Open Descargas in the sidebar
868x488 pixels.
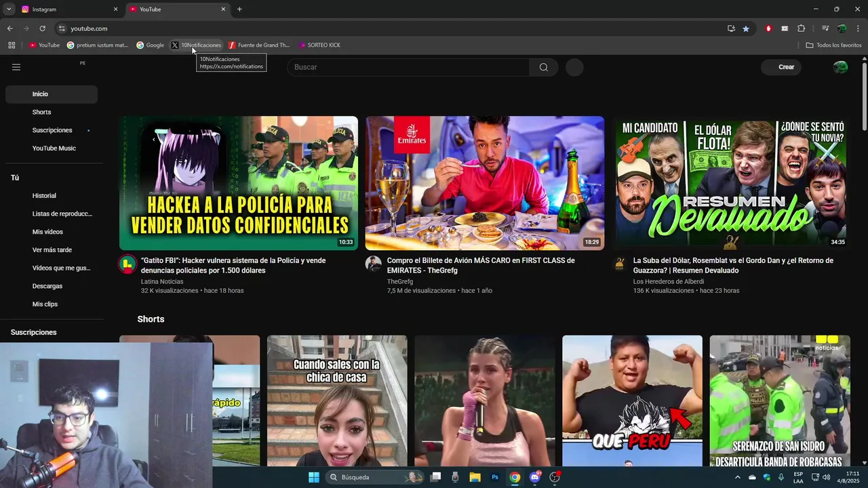52,286
